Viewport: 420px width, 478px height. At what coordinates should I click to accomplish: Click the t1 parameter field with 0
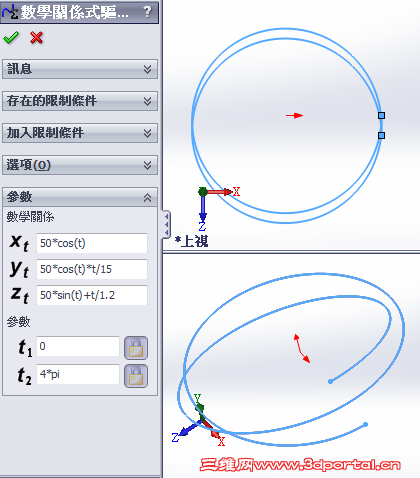[x=78, y=346]
